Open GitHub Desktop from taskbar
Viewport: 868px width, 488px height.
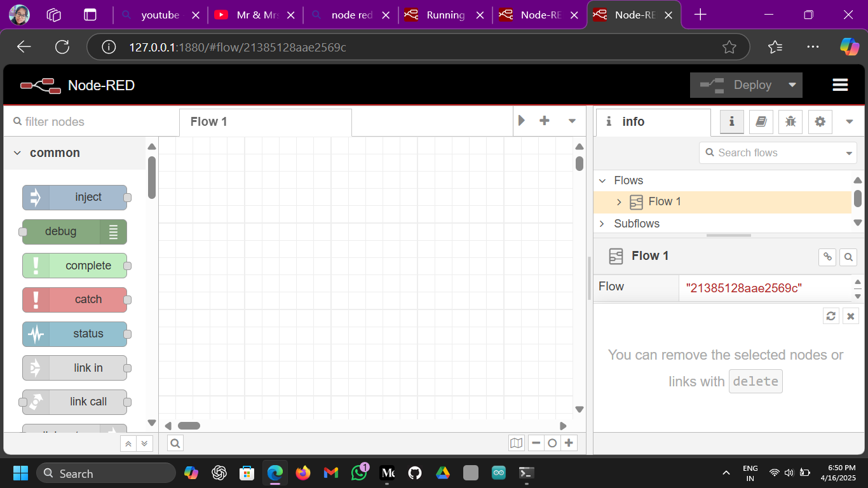coord(415,473)
